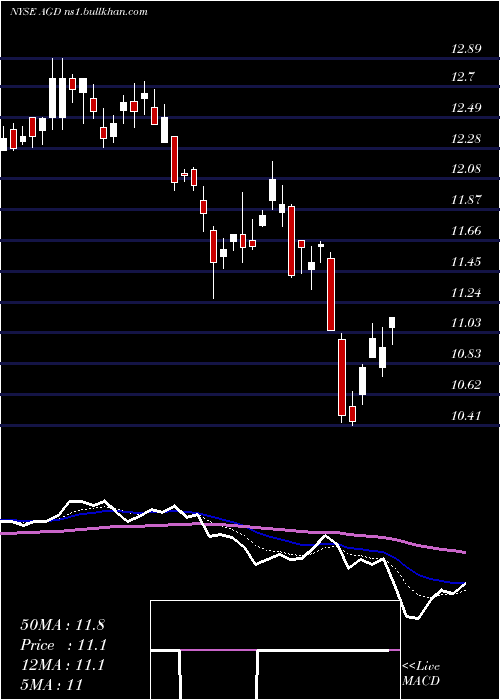The width and height of the screenshot is (500, 700).
Task: Click the 12.7 price axis label
Action: coord(463,77)
